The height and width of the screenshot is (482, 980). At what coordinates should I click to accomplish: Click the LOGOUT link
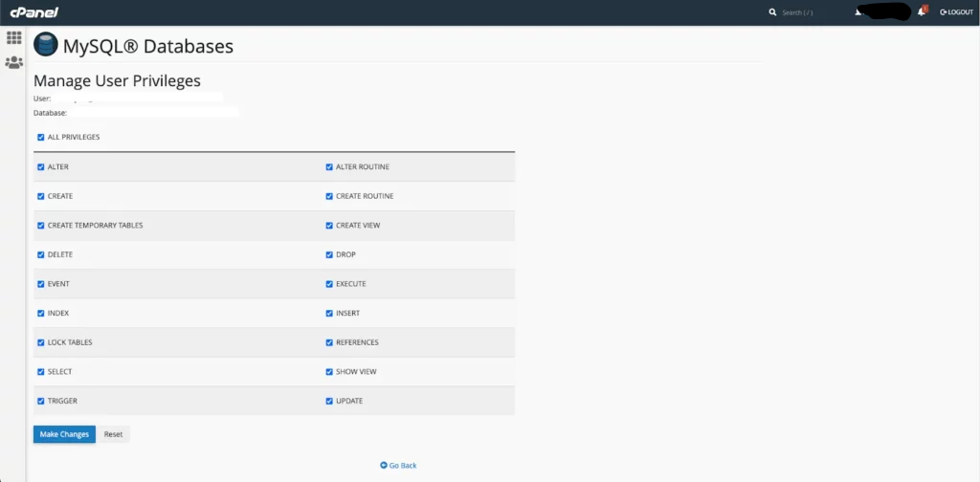click(956, 12)
